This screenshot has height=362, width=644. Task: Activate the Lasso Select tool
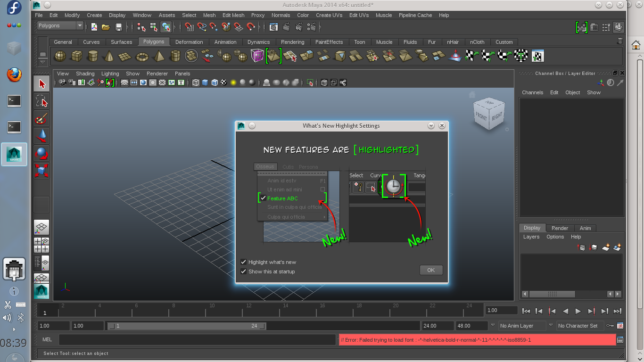coord(41,101)
